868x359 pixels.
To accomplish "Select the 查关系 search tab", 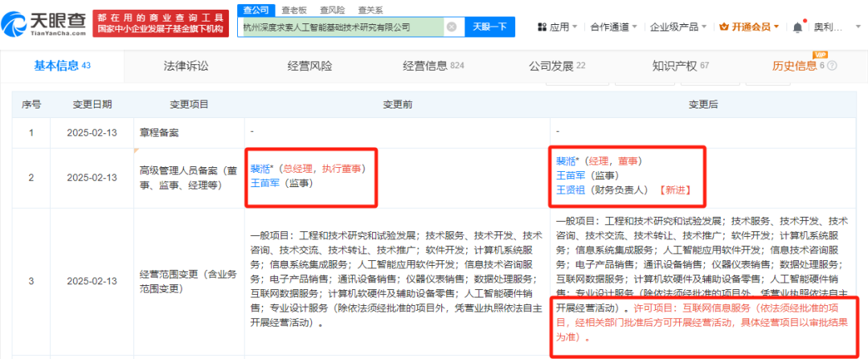I will click(371, 10).
